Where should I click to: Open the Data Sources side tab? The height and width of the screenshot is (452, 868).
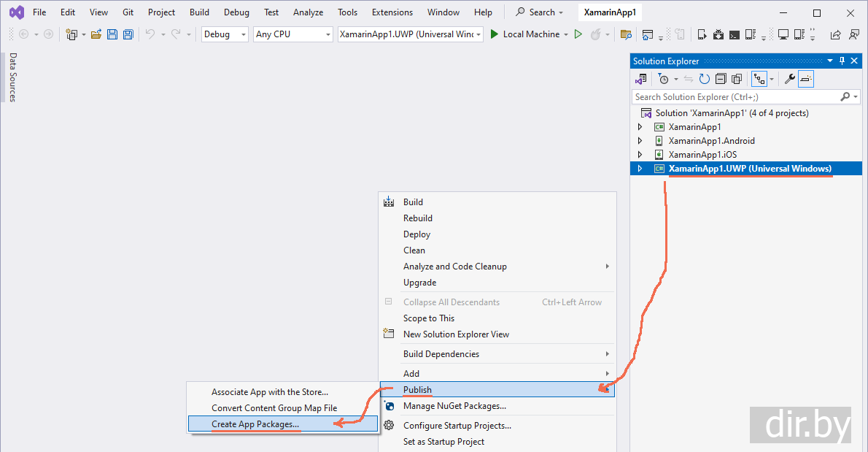[x=12, y=77]
